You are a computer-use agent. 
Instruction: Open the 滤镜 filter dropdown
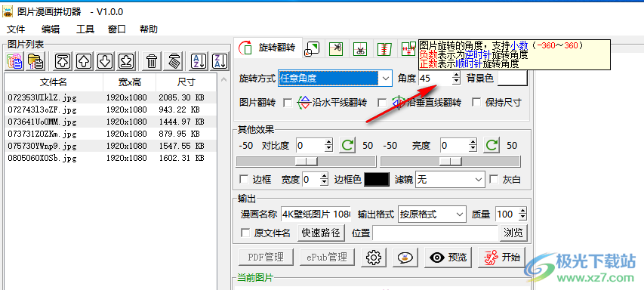(451, 180)
